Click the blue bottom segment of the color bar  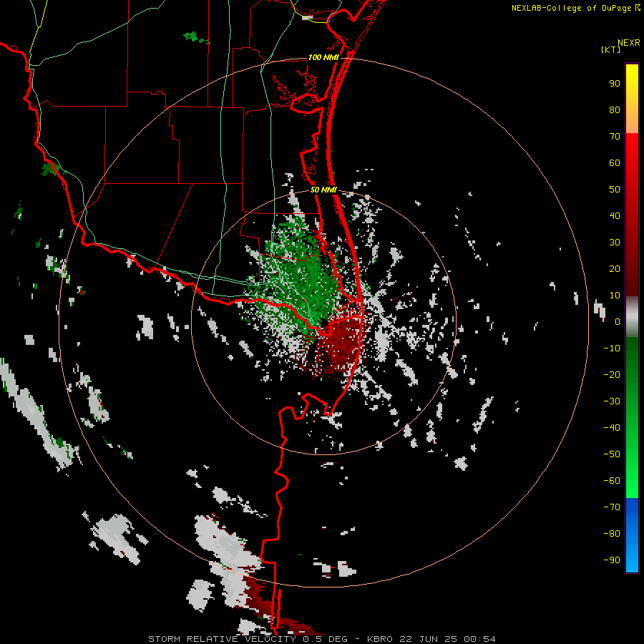coord(632,535)
